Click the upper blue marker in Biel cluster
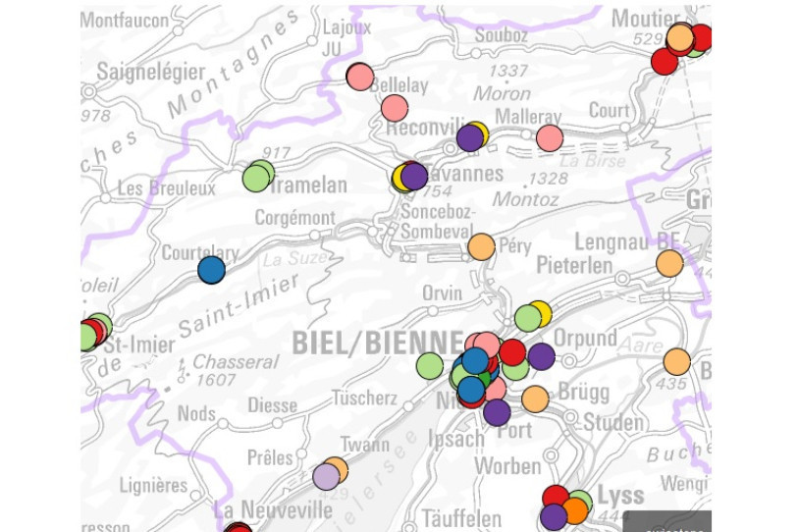Screen dimensions: 798x532 (x=475, y=360)
